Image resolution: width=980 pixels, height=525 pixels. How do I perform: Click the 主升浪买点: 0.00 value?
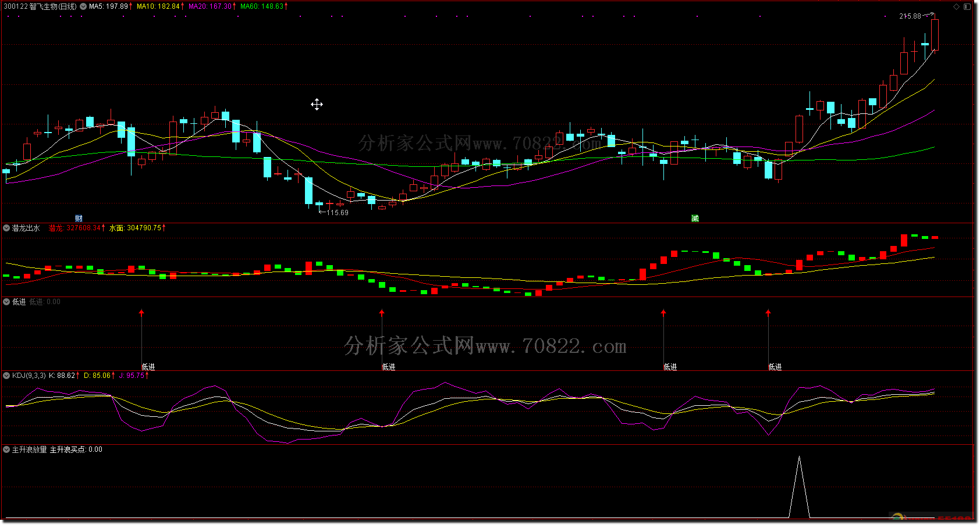coord(76,449)
